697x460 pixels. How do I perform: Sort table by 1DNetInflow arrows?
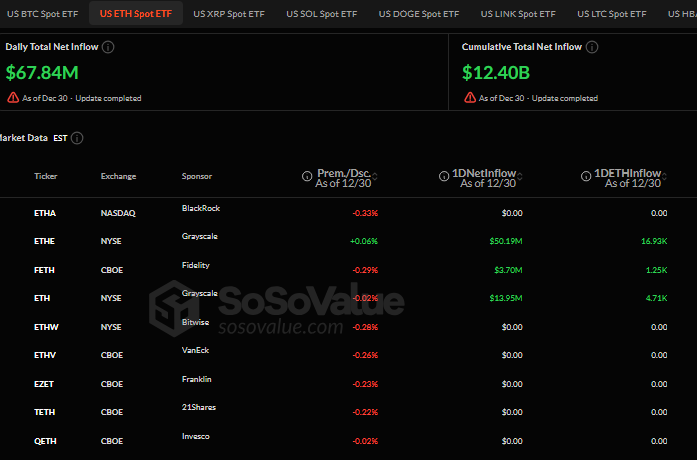(x=519, y=177)
